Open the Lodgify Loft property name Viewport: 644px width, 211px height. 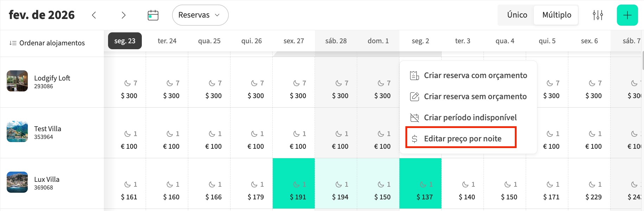click(52, 78)
